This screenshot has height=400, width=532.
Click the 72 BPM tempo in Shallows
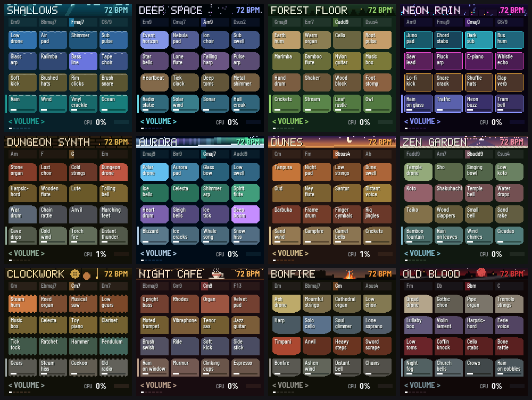coord(116,10)
